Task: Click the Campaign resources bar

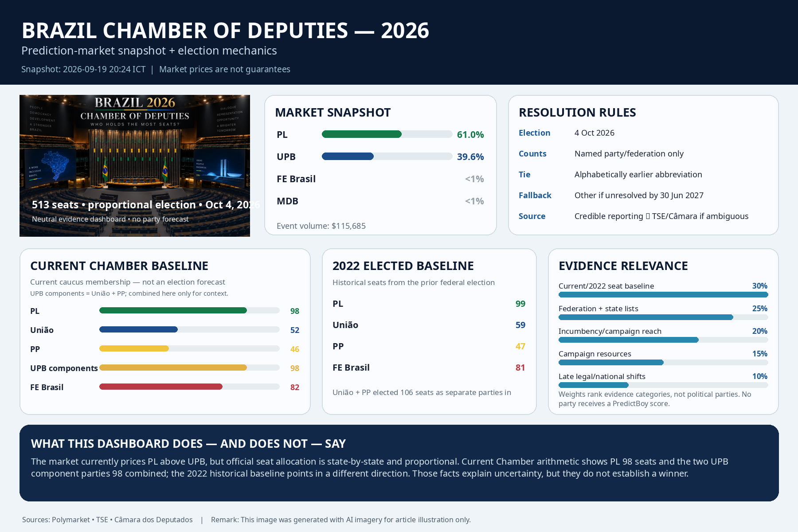Action: 663,363
